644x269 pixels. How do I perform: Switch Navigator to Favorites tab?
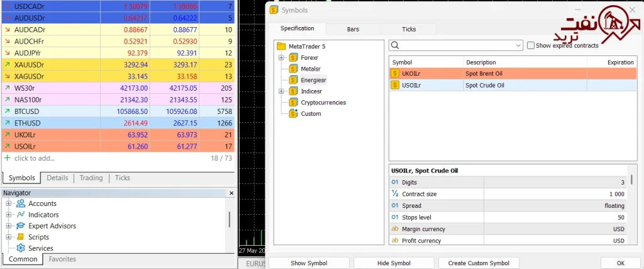[x=62, y=259]
